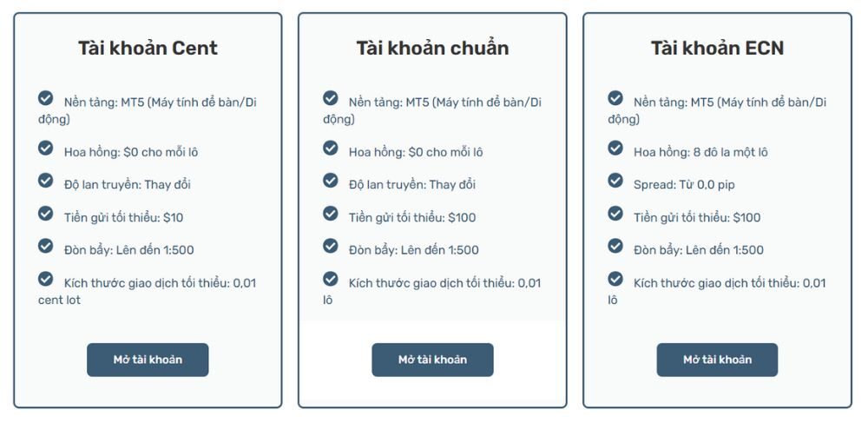Screen dimensions: 868x423
Task: Click checkmark beside chuẩn 'Đòn bẩy: Lên đến 1:500'
Action: 331,246
